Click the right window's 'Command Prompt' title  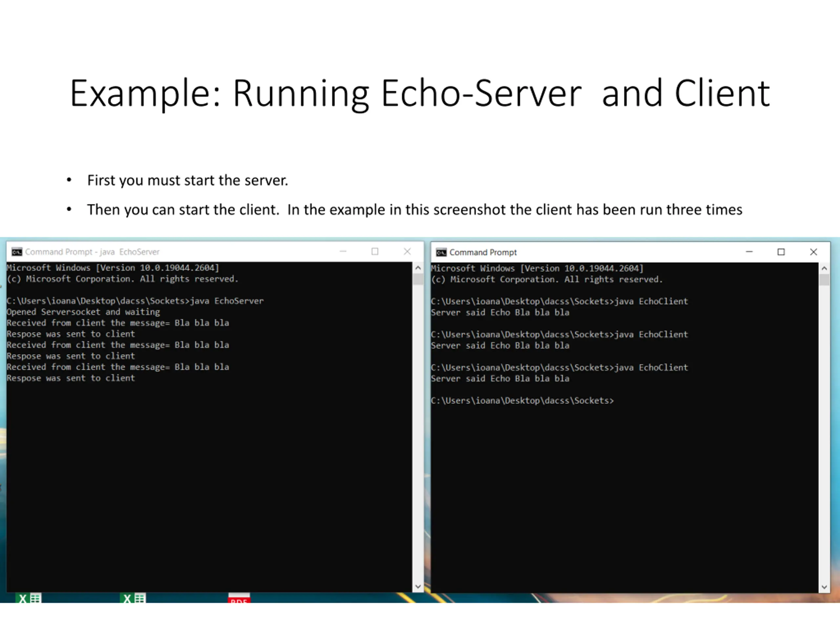[483, 252]
